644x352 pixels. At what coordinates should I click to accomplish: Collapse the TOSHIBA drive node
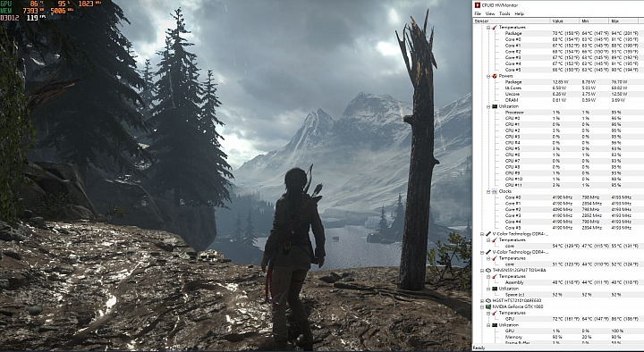click(482, 271)
